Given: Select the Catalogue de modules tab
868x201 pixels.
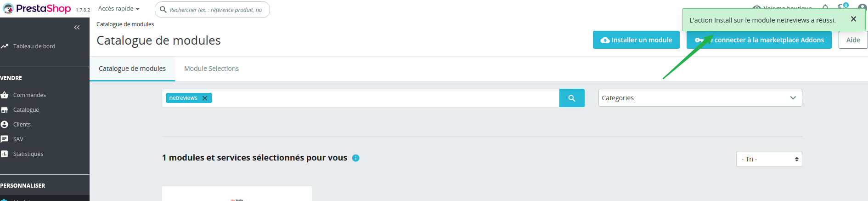Looking at the screenshot, I should click(x=132, y=69).
